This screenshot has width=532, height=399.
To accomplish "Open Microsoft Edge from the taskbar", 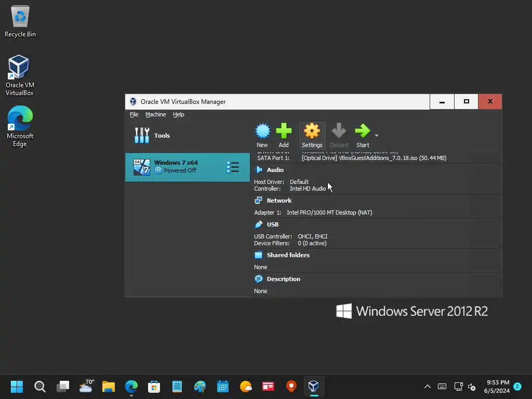I will 131,387.
